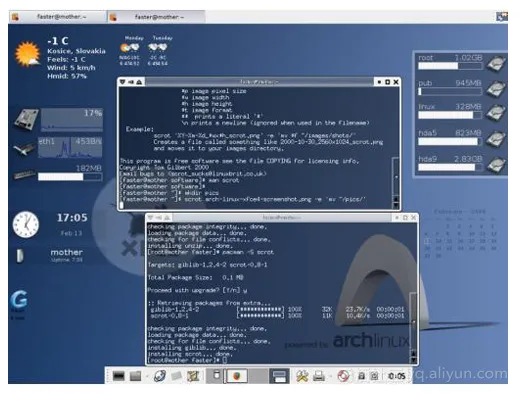Open window menu of the scrot terminal window
The image size is (519, 394).
(x=122, y=82)
